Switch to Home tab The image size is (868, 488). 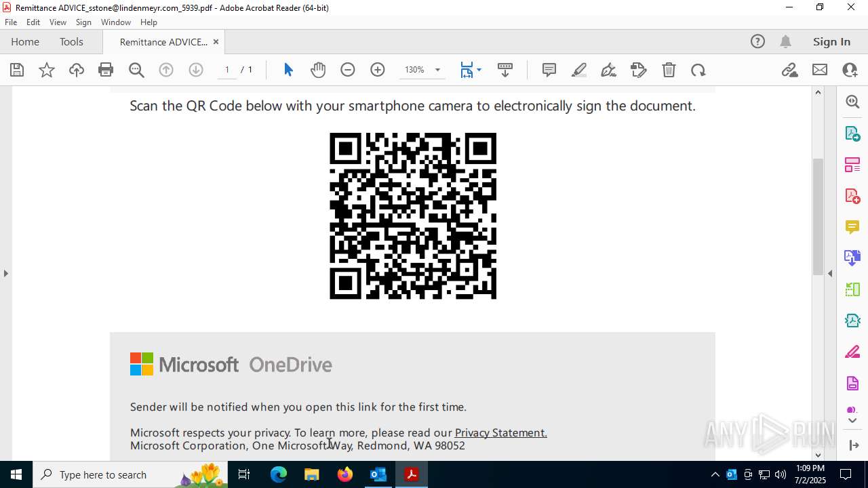[x=25, y=41]
